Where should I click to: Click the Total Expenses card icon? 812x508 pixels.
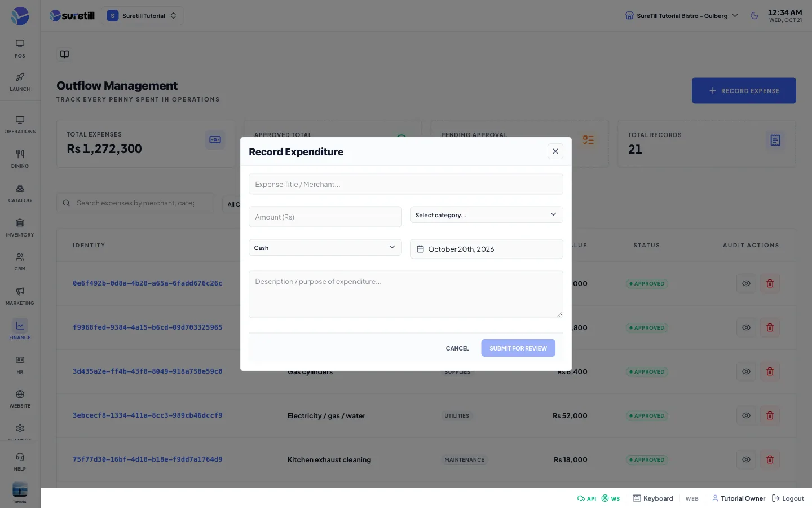pyautogui.click(x=215, y=139)
